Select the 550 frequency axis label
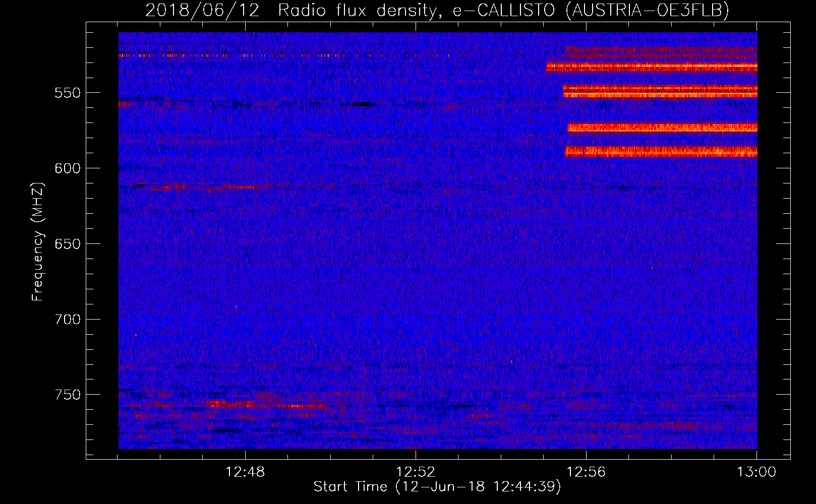This screenshot has width=816, height=504. [68, 93]
